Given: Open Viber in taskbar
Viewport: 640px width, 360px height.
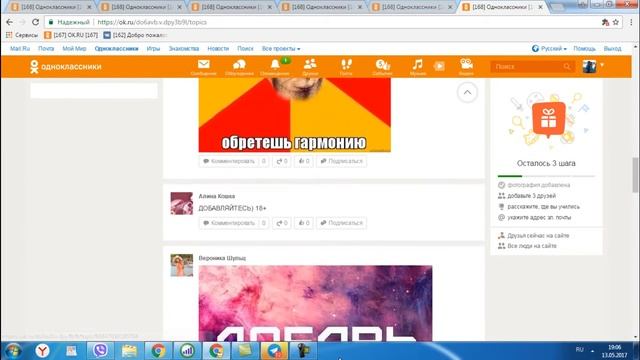Looking at the screenshot, I should (x=100, y=351).
